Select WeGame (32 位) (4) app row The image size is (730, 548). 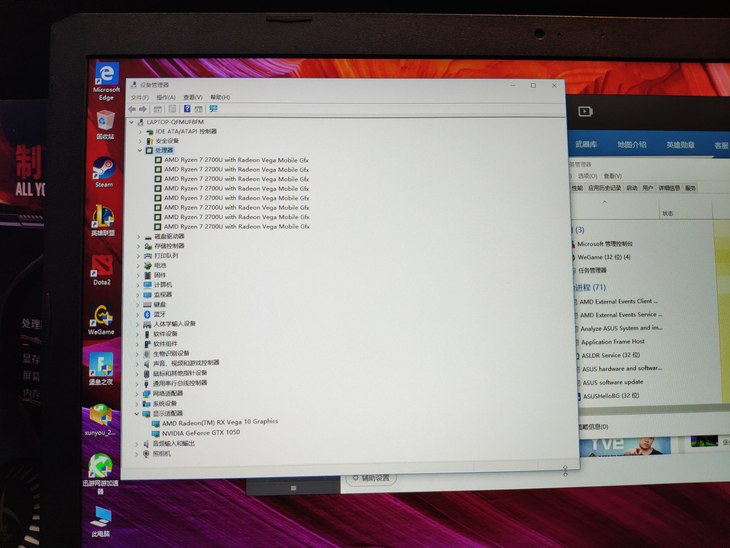(604, 257)
